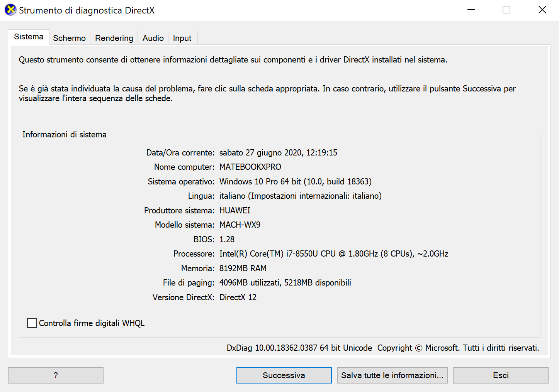The height and width of the screenshot is (392, 559).
Task: Click the 'DxDiag 10.00.18362.0387 64 bit Unicode' version text
Action: [x=299, y=348]
